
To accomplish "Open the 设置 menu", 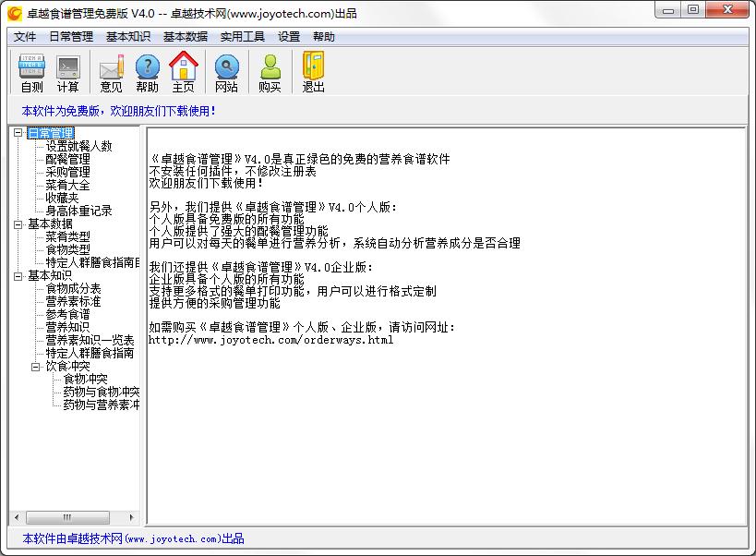I will (x=289, y=37).
